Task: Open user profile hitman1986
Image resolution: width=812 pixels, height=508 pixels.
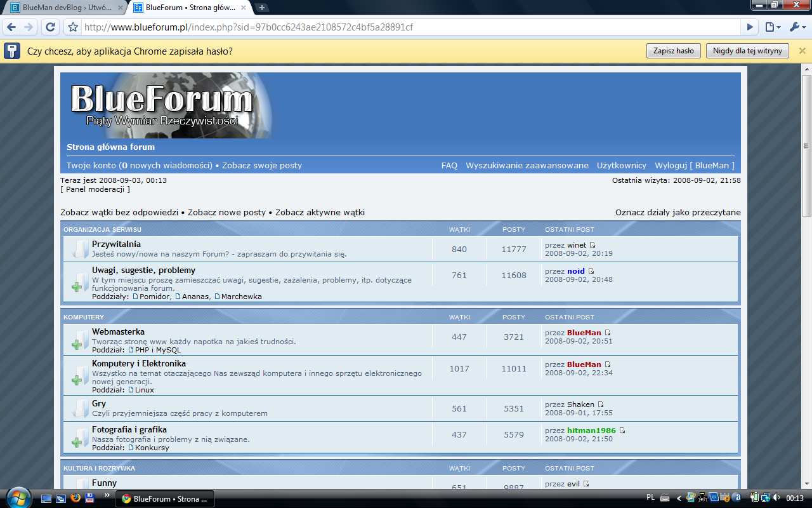Action: (x=591, y=431)
